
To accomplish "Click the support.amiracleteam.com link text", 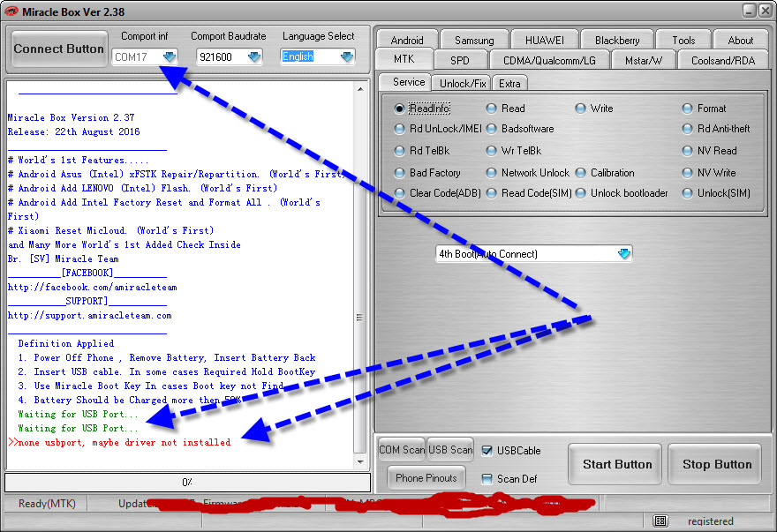I will coord(90,316).
